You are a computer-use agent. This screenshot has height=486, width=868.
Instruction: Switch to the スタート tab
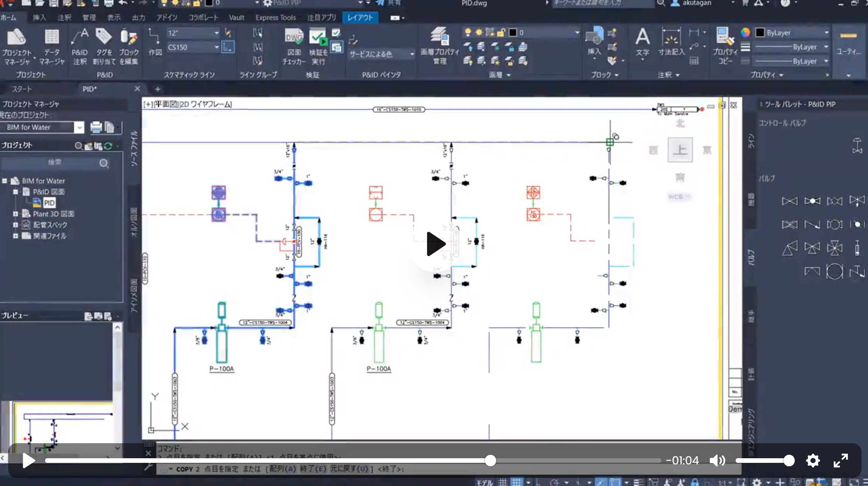(x=21, y=89)
